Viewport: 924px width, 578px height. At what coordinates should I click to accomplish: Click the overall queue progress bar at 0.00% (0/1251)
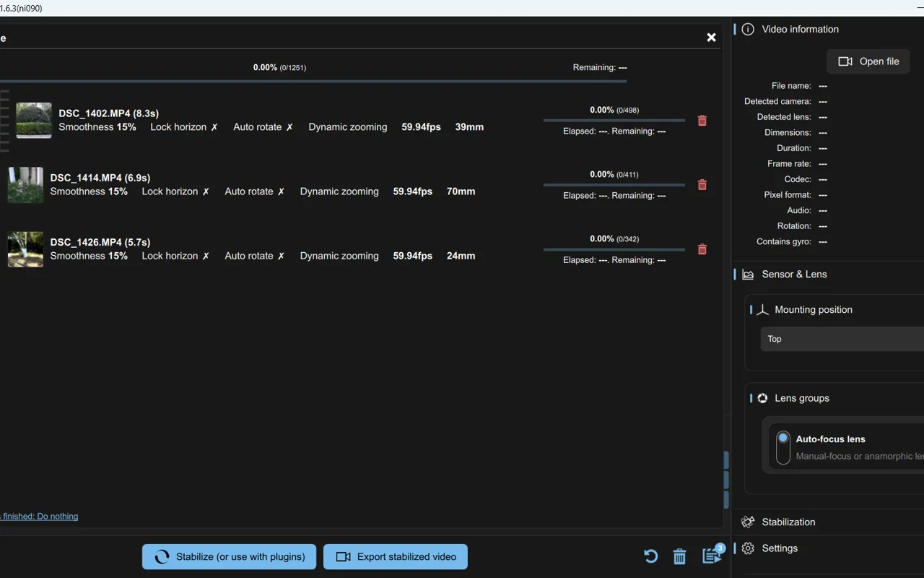tap(313, 81)
